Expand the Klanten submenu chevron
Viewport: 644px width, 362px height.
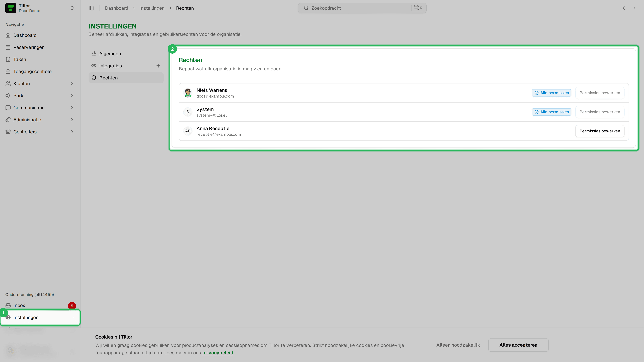(x=72, y=83)
